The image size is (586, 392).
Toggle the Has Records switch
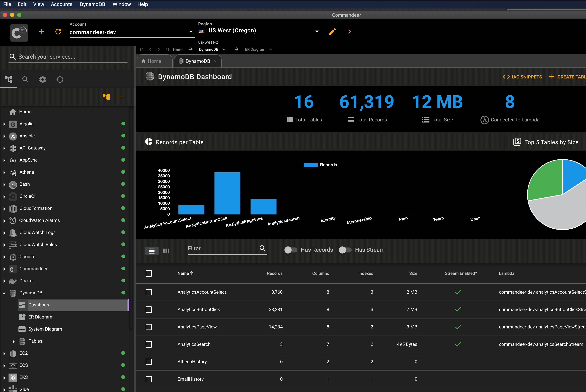[x=291, y=250]
